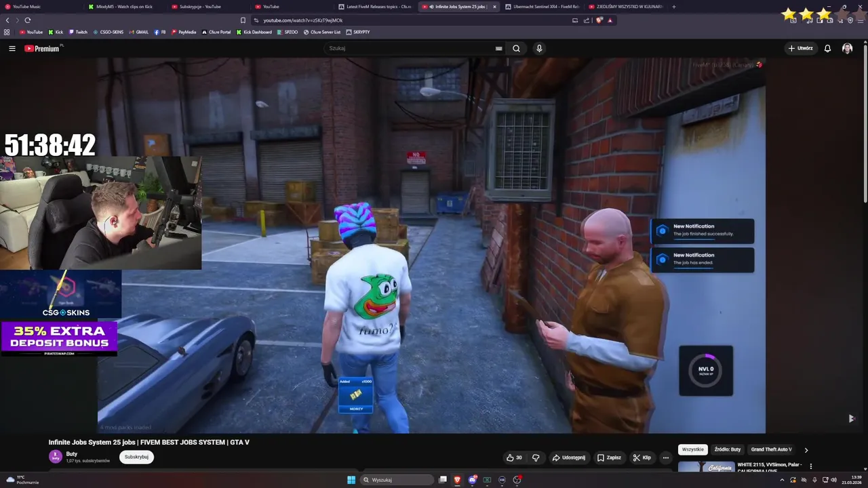Go back with browser back arrow
Image resolution: width=868 pixels, height=488 pixels.
[7, 20]
